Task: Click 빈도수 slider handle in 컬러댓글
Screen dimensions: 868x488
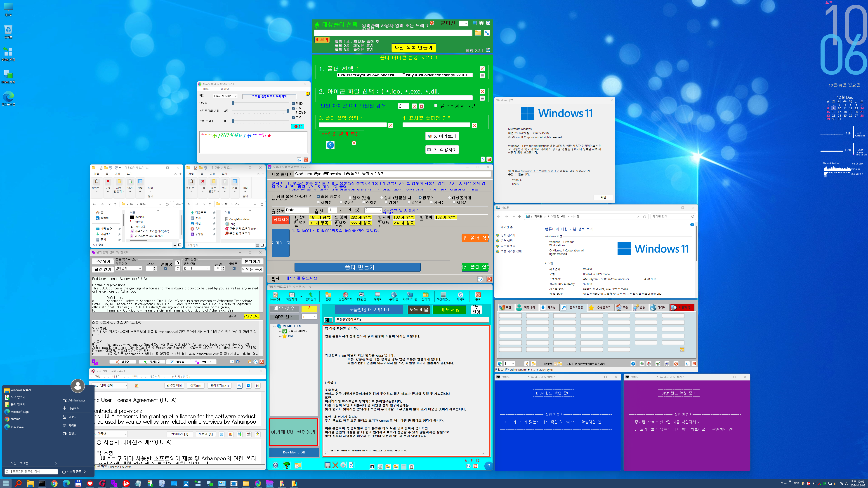Action: (x=233, y=103)
